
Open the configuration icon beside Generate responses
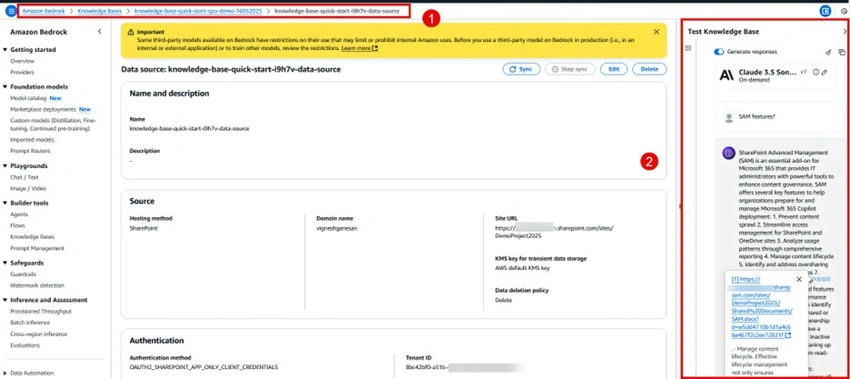pos(688,48)
